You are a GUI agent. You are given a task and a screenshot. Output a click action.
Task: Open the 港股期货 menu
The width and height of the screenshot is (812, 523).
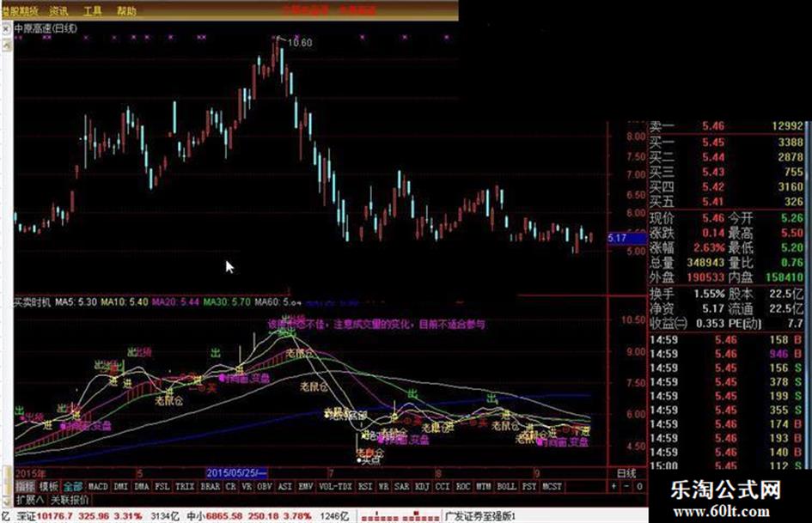coord(20,11)
